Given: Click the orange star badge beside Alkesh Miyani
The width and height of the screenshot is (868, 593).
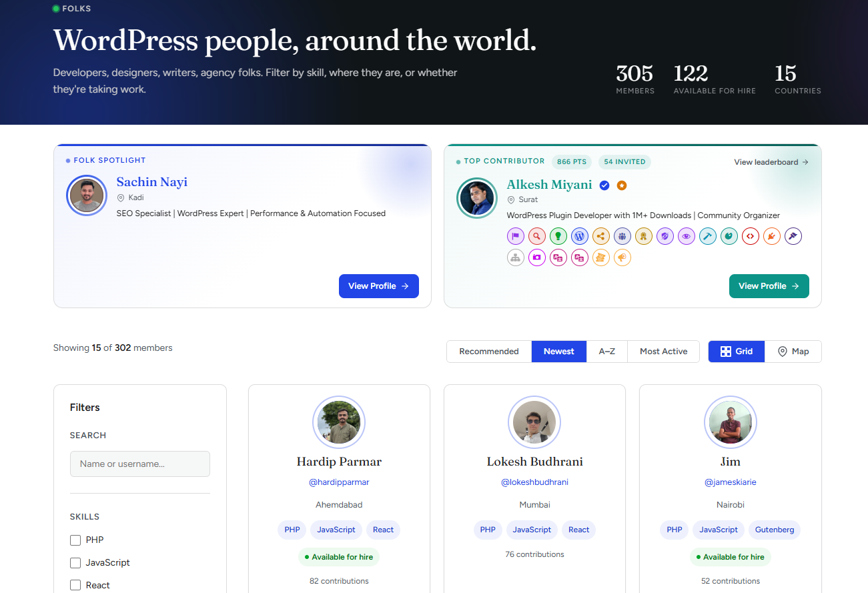Looking at the screenshot, I should (x=622, y=185).
